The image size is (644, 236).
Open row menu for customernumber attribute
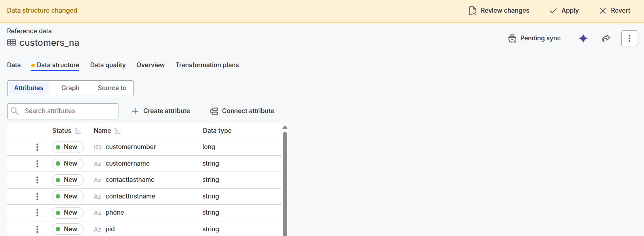coord(37,147)
